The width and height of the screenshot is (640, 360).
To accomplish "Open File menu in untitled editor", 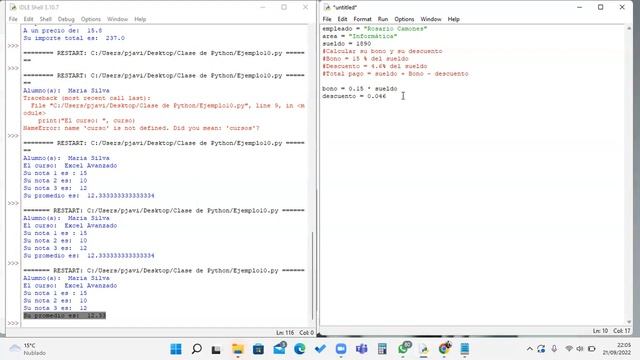I will (x=327, y=19).
